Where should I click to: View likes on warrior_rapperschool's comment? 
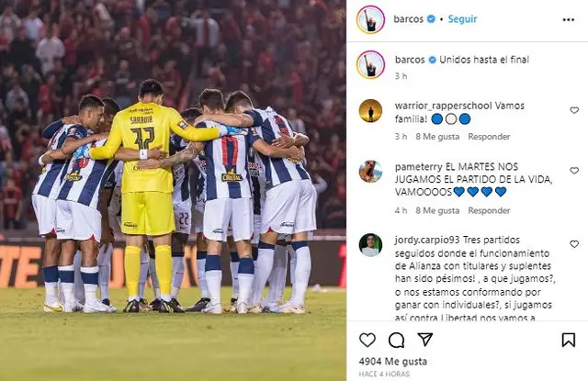point(437,137)
